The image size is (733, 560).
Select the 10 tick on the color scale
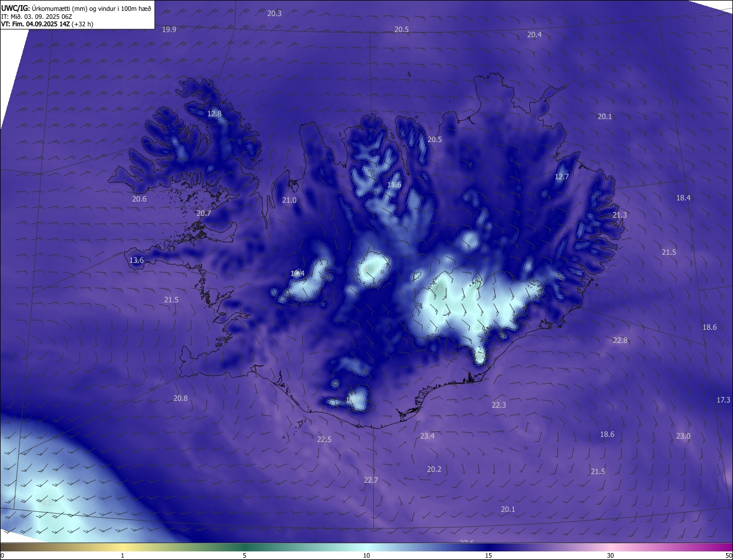point(366,555)
